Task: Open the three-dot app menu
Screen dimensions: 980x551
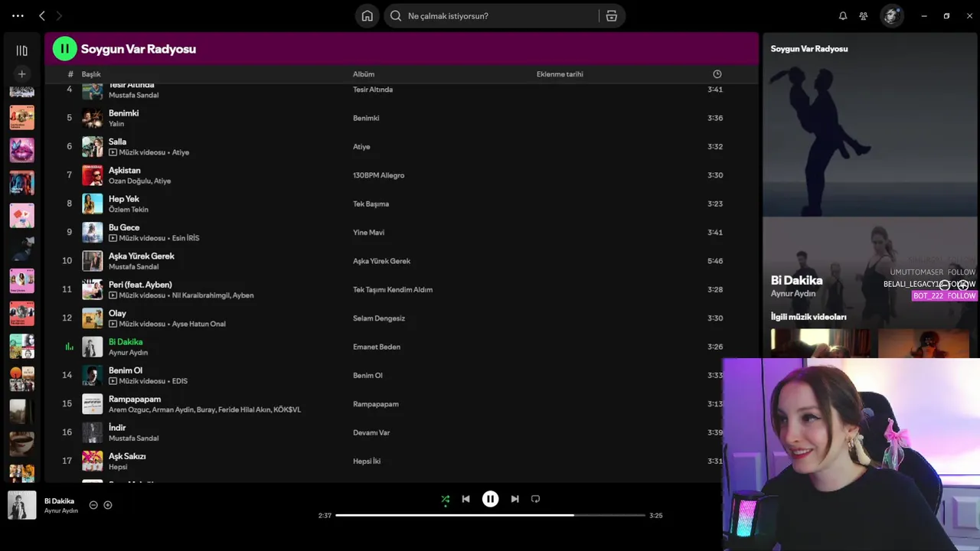Action: [x=18, y=15]
